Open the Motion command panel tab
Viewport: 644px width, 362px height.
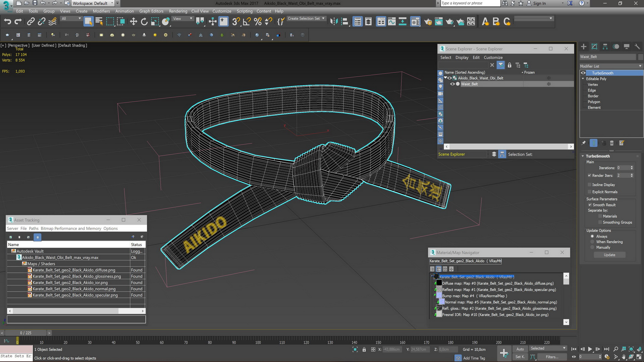pyautogui.click(x=616, y=47)
